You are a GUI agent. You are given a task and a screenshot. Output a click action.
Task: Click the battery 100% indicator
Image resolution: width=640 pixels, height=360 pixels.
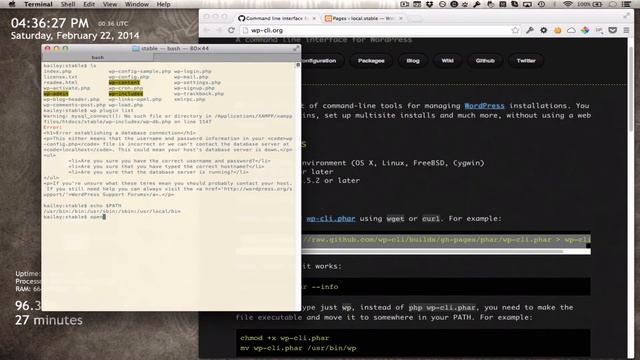click(589, 4)
